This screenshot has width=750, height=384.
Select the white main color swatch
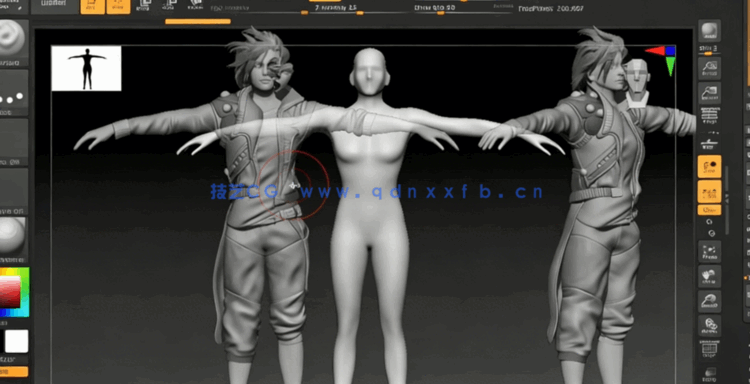point(17,341)
